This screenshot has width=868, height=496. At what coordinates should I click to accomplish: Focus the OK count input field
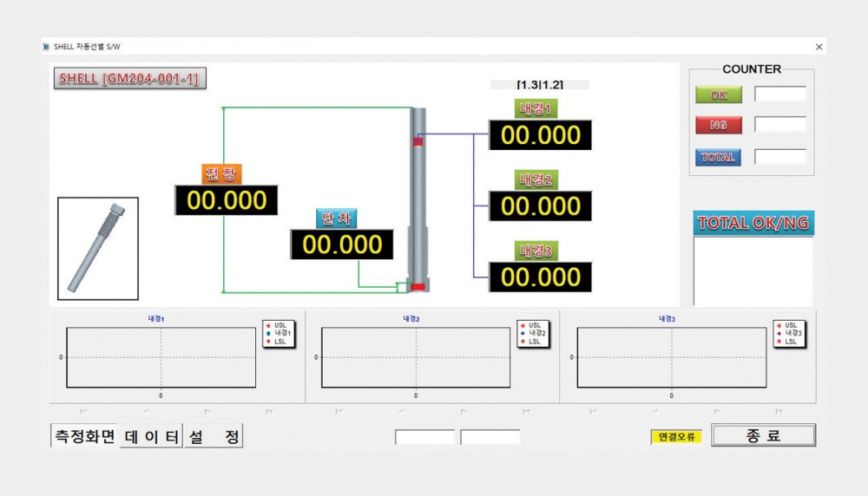[779, 94]
